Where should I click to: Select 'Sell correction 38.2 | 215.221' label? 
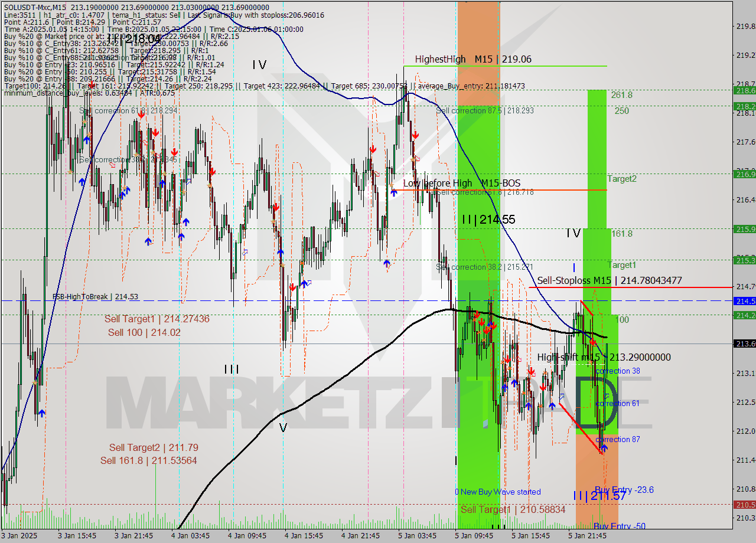(485, 267)
